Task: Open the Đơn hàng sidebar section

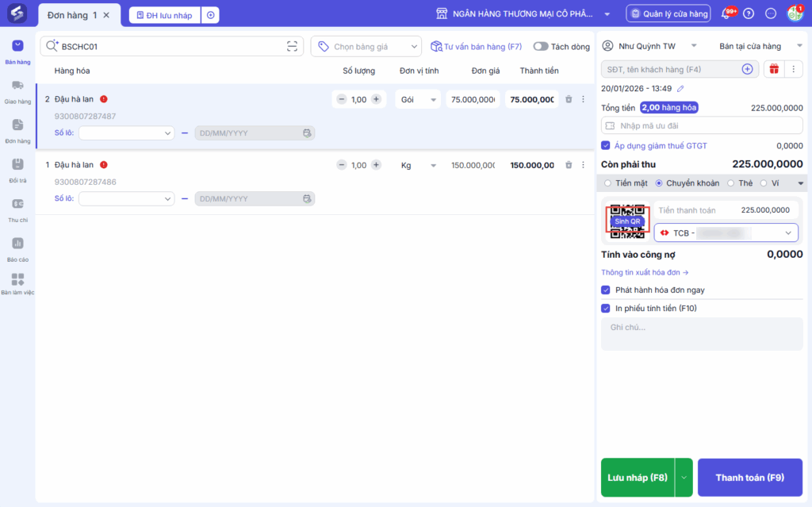Action: (17, 131)
